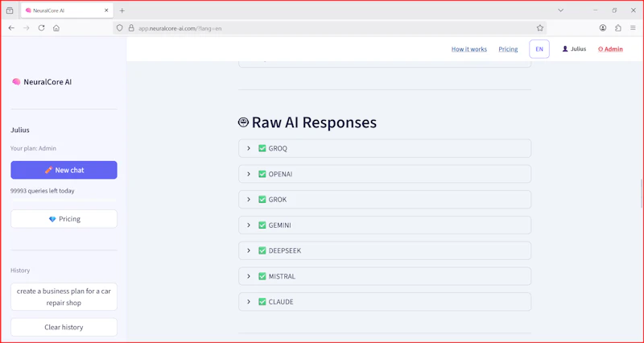Click the Raw AI Responses heading
This screenshot has height=343, width=644.
pos(314,122)
